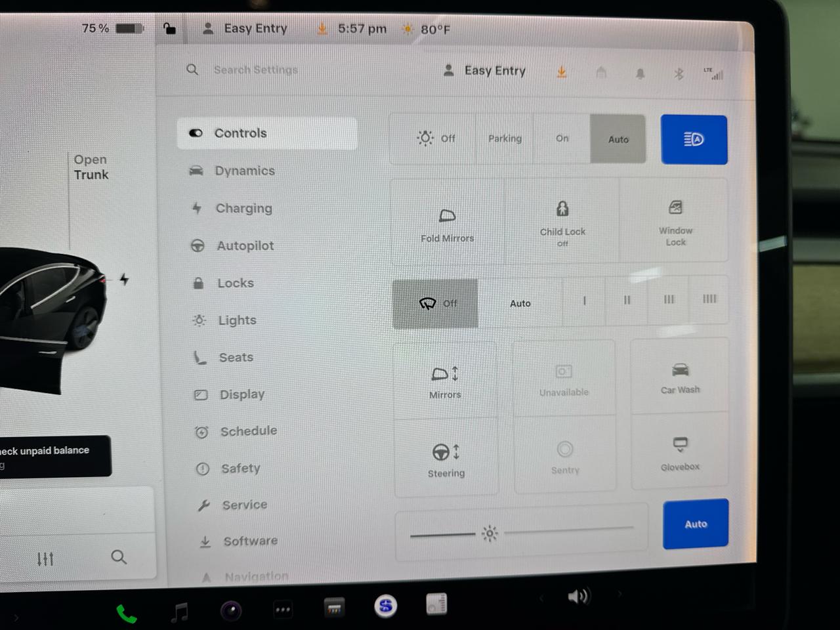Open the Glovebox

tap(680, 453)
